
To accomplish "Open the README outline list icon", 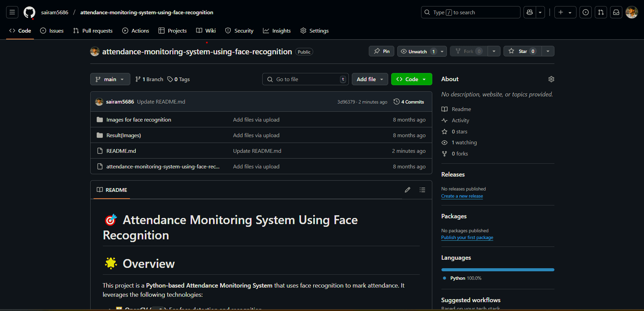I will click(x=422, y=190).
